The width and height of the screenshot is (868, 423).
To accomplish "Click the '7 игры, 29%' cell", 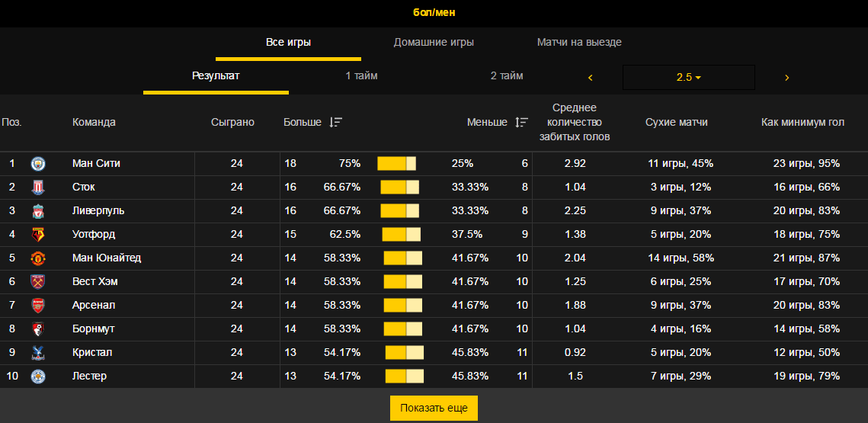I will pos(681,377).
